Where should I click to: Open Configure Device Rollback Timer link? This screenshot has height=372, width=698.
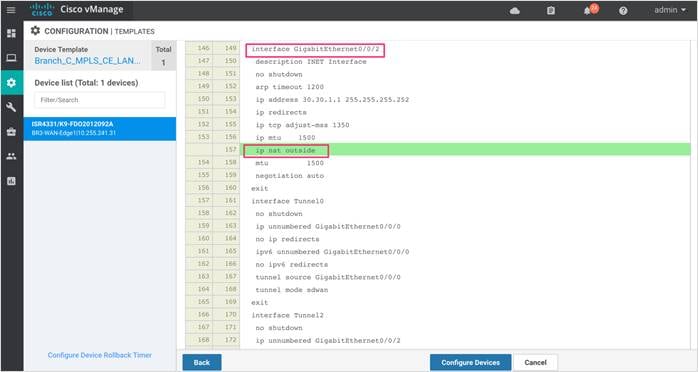click(100, 355)
